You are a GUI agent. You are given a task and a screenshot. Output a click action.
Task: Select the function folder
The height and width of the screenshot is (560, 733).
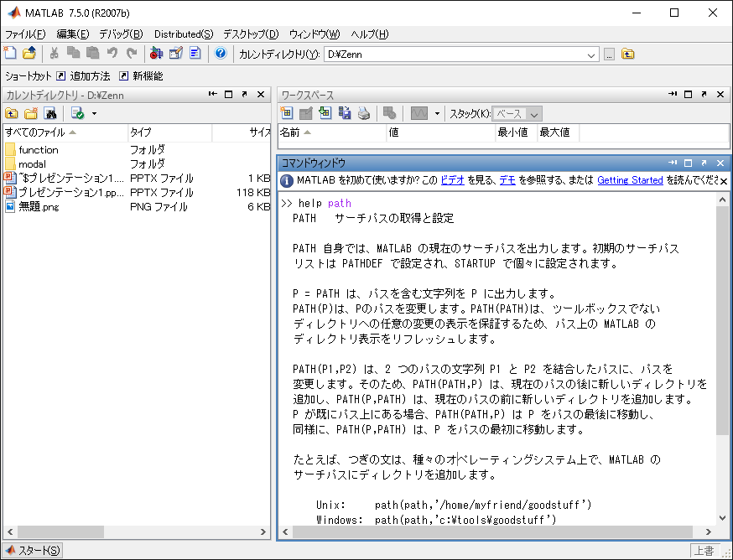pyautogui.click(x=39, y=149)
